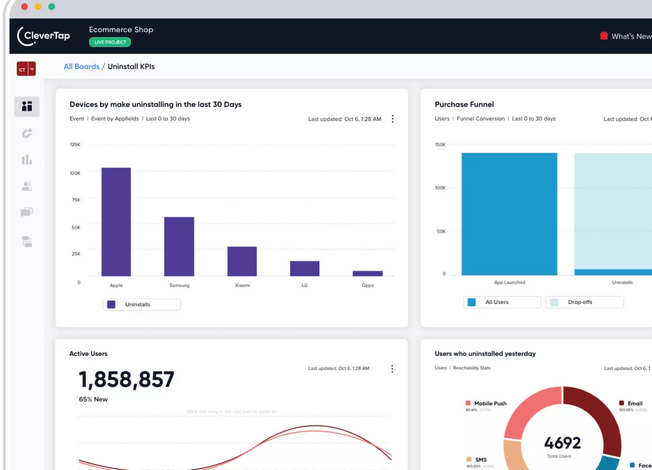The height and width of the screenshot is (470, 652).
Task: Open What's New link
Action: click(631, 37)
